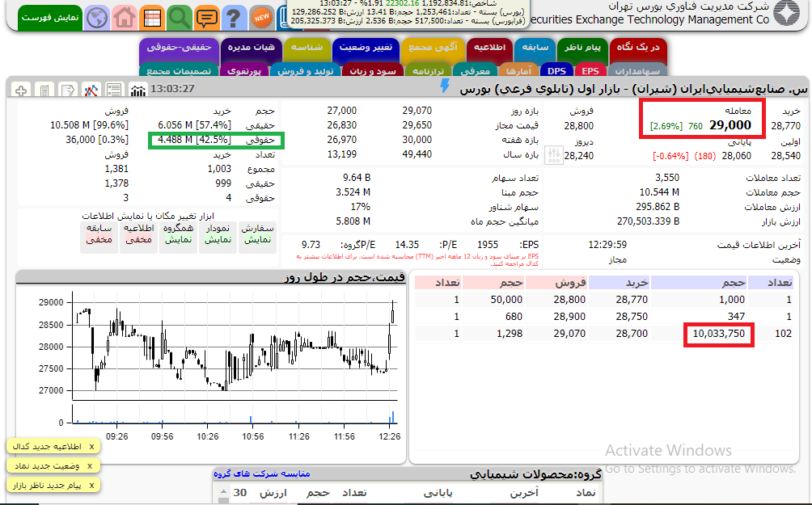Viewport: 812px width, 505px height.
Task: Open the bar chart icon beside clock
Action: point(137,90)
